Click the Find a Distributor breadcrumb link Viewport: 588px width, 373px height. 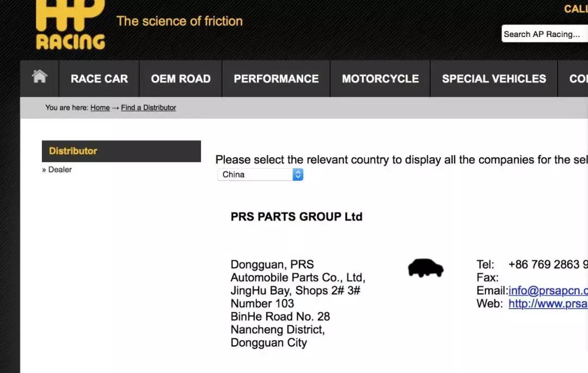pos(149,108)
